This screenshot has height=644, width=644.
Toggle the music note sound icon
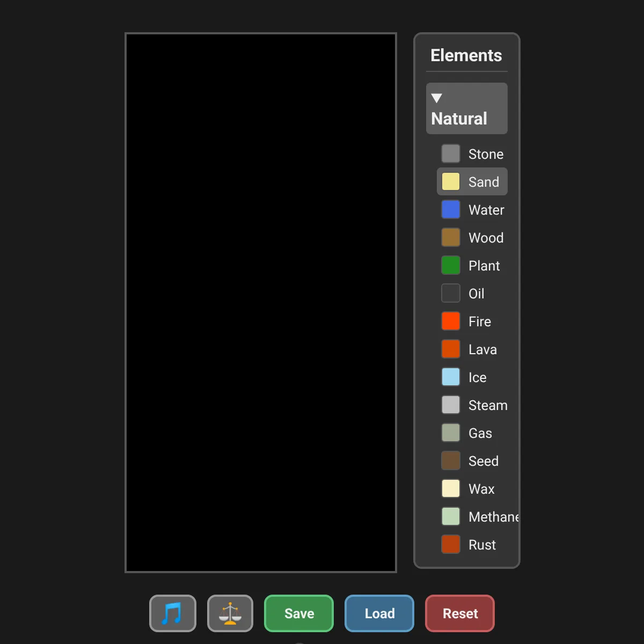[172, 613]
